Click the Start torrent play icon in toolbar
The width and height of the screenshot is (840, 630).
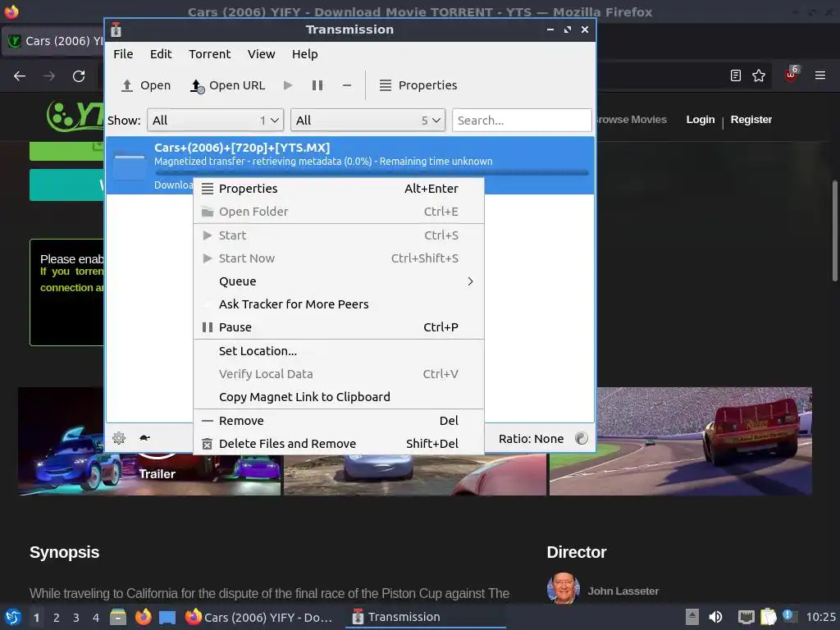click(288, 85)
